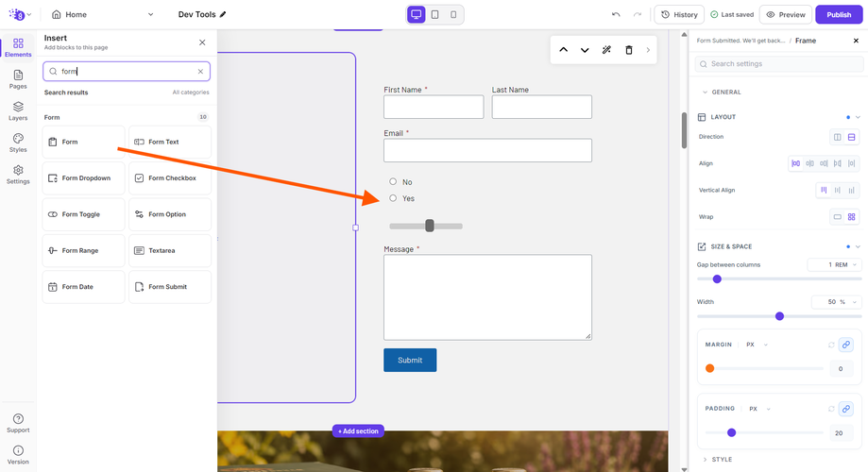Toggle linked margin values chain icon
The image size is (868, 472).
(x=846, y=345)
